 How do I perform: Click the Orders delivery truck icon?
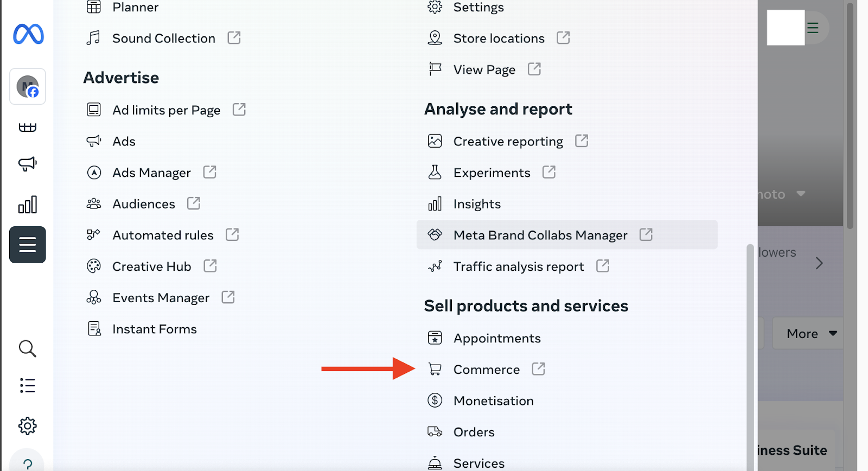coord(435,432)
